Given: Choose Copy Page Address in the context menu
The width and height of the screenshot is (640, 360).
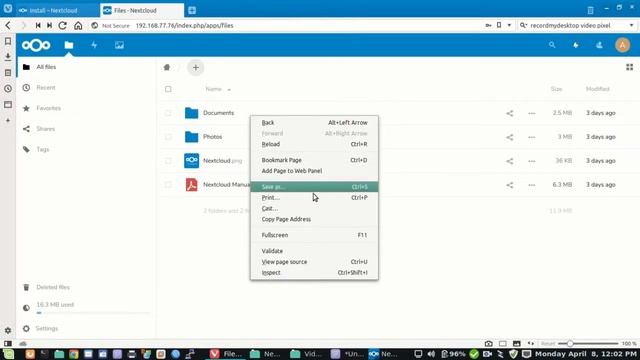Looking at the screenshot, I should pos(314,219).
